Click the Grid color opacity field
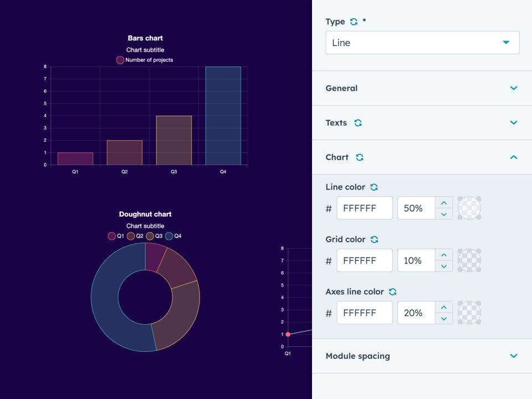This screenshot has width=532, height=399. click(x=416, y=260)
